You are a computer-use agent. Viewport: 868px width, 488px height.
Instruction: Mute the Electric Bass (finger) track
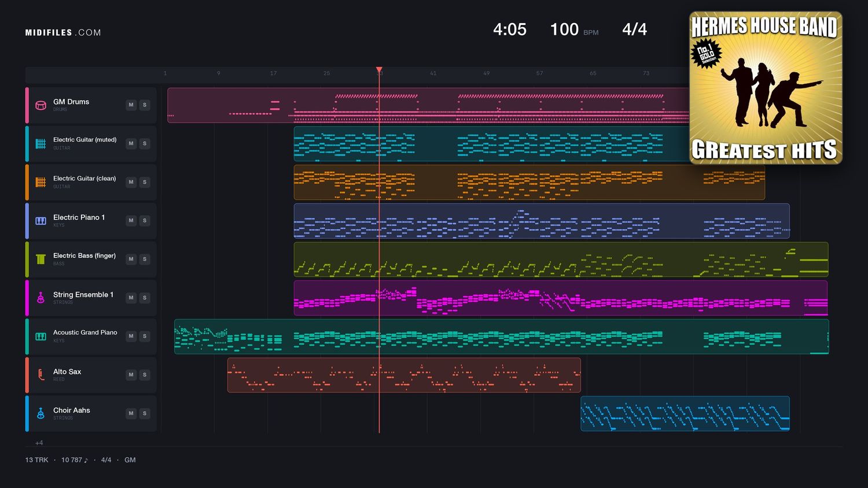(x=131, y=259)
